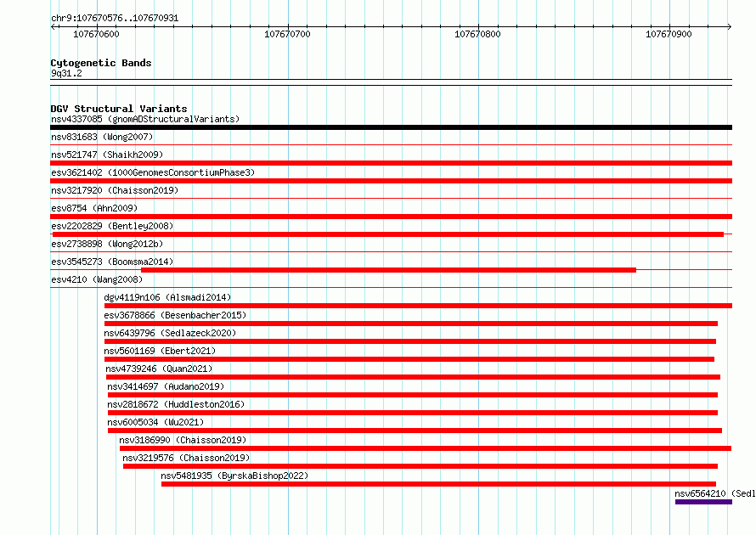Select the black nsv4337085 variant bar
This screenshot has height=535, width=756.
(x=391, y=127)
